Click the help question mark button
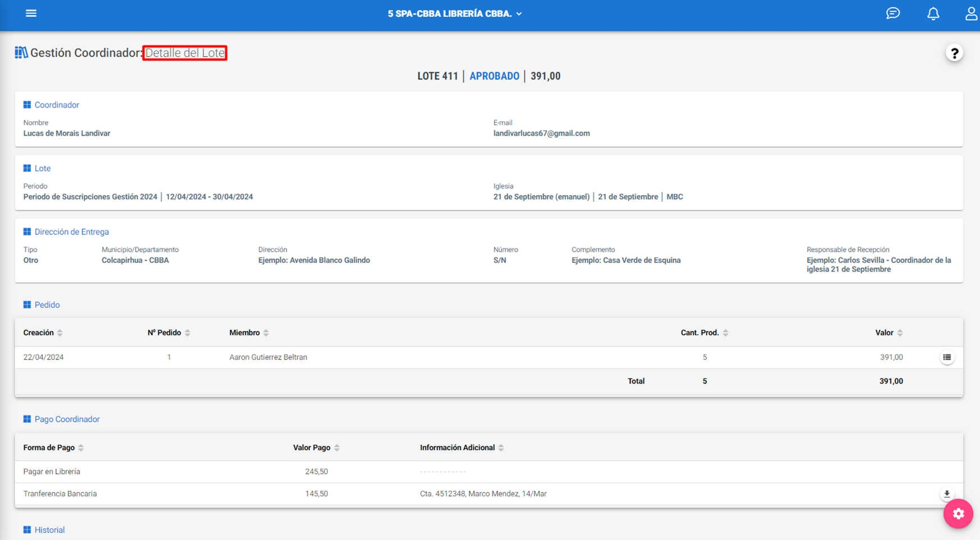 [954, 53]
